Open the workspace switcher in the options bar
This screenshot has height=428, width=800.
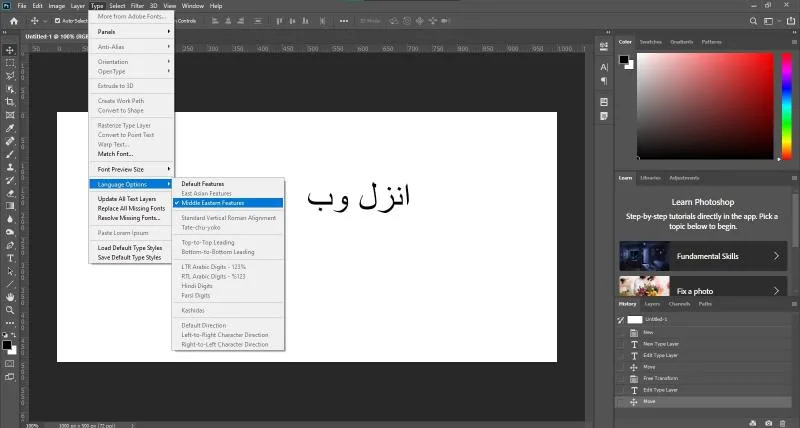coord(768,21)
